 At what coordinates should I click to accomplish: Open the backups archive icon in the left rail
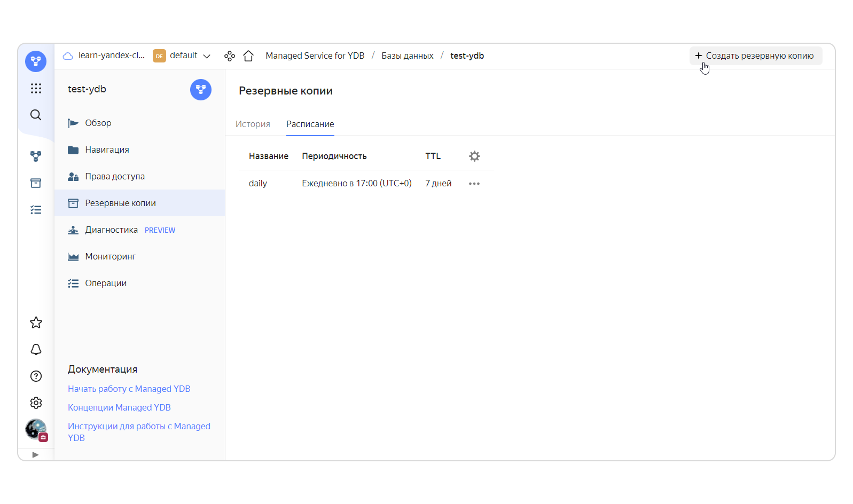click(x=36, y=183)
